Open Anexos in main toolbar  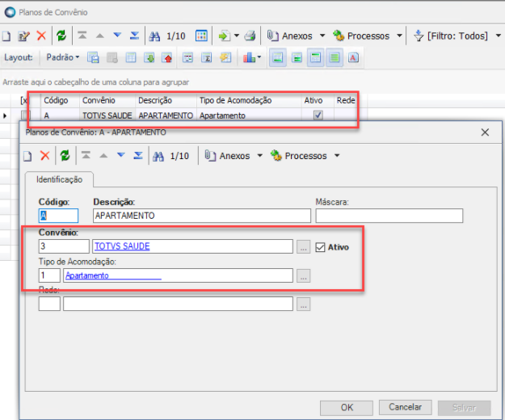coord(290,36)
